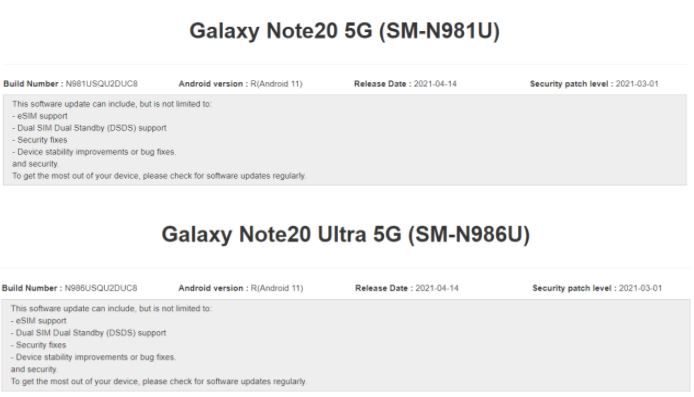Image resolution: width=694 pixels, height=397 pixels.
Task: Click Dual SIM Dual Standby support in the Note20 notes
Action: pos(89,128)
